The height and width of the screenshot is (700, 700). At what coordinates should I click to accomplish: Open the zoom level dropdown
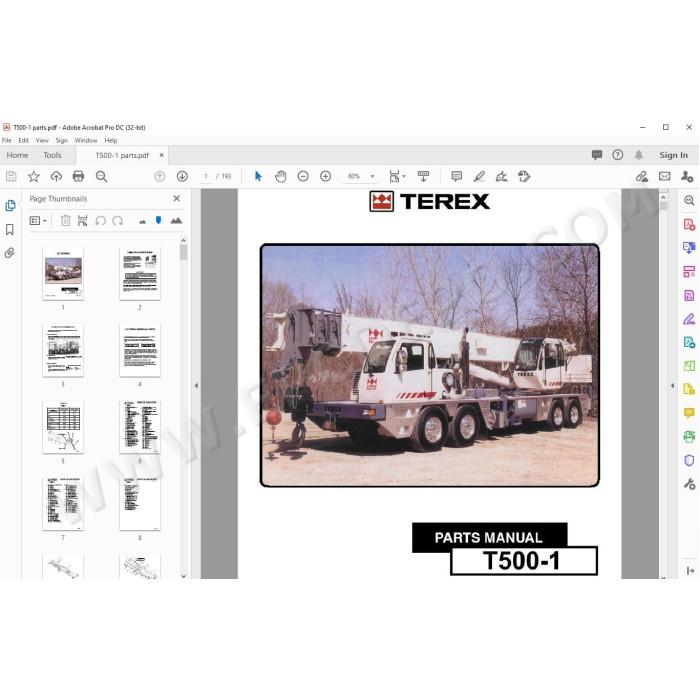pyautogui.click(x=372, y=176)
